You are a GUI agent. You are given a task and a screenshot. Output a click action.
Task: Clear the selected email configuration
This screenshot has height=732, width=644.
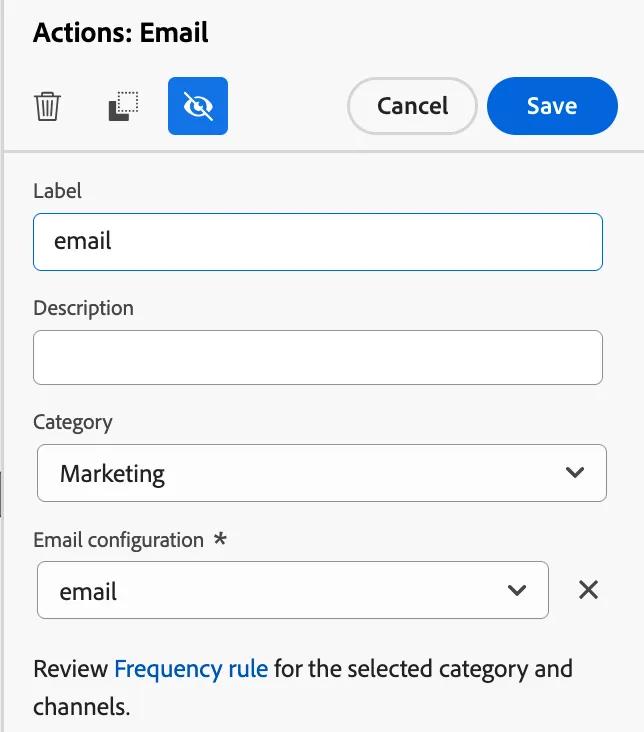pyautogui.click(x=588, y=590)
